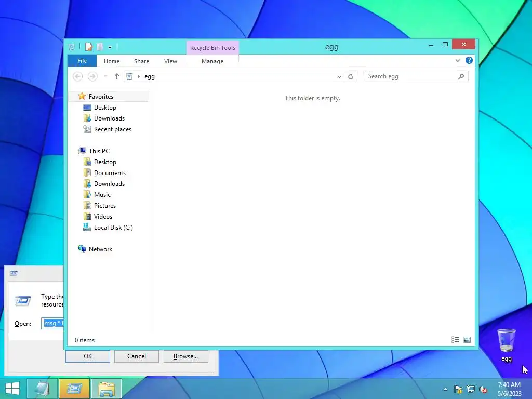Viewport: 532px width, 399px height.
Task: Click the 'This folder is empty.' text
Action: (x=312, y=98)
